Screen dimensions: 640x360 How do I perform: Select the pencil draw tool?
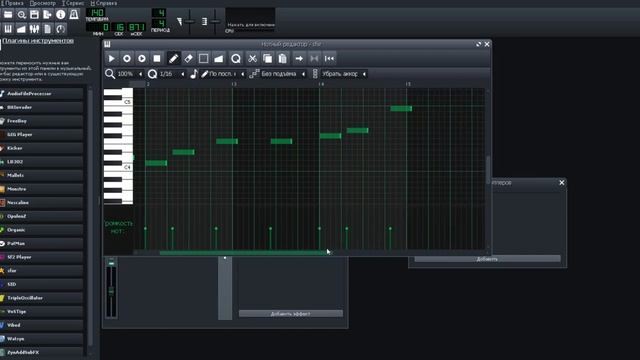pos(173,58)
